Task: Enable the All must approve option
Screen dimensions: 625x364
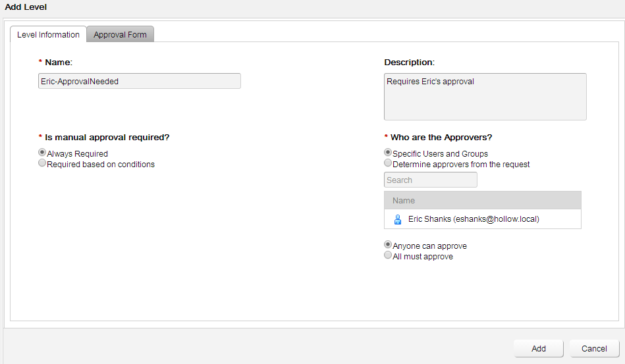Action: (388, 256)
